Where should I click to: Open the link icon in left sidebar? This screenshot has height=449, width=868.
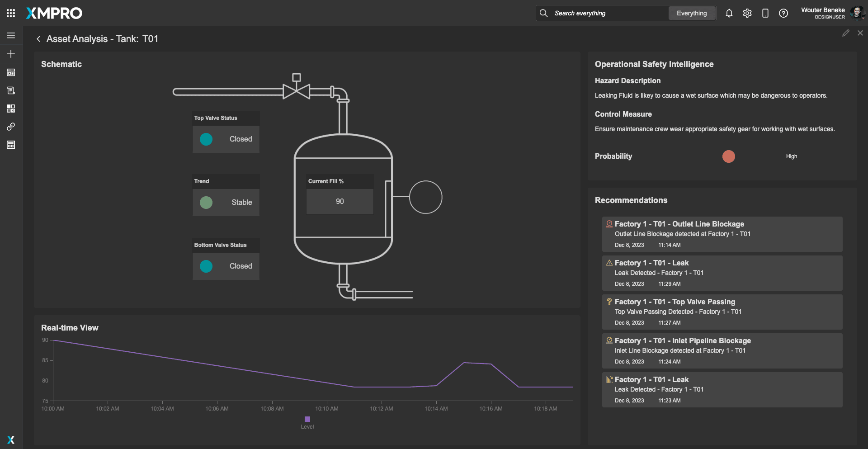11,127
